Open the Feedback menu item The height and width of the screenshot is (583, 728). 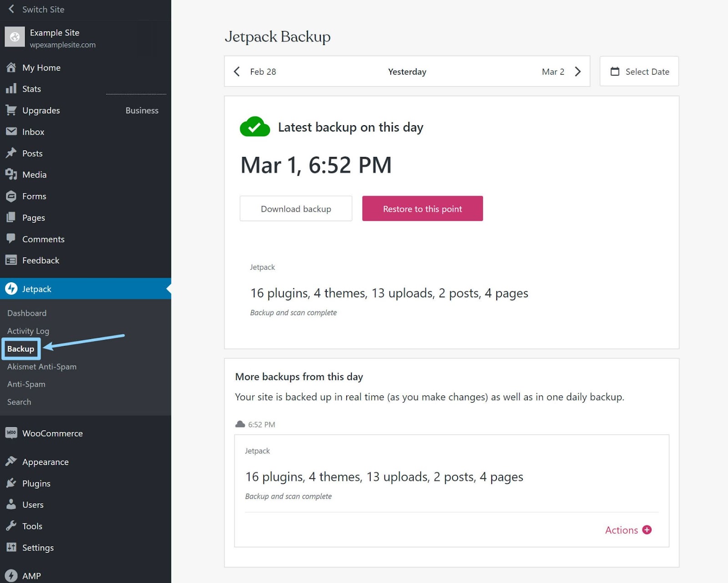coord(86,260)
